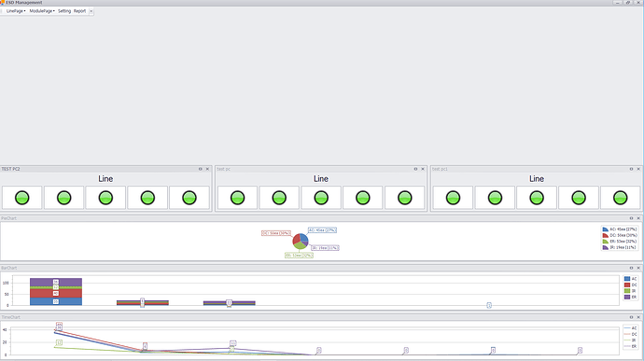Close the test pc panel

click(423, 169)
